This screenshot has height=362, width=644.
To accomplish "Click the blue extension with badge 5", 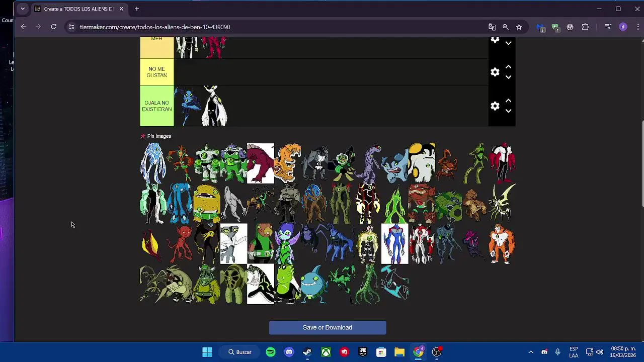I will tap(540, 27).
